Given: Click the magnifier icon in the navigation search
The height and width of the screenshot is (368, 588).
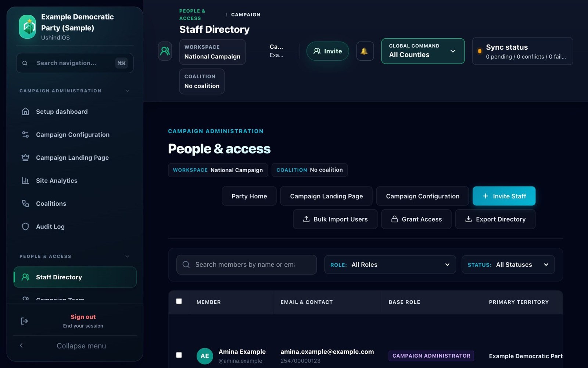Looking at the screenshot, I should 25,63.
